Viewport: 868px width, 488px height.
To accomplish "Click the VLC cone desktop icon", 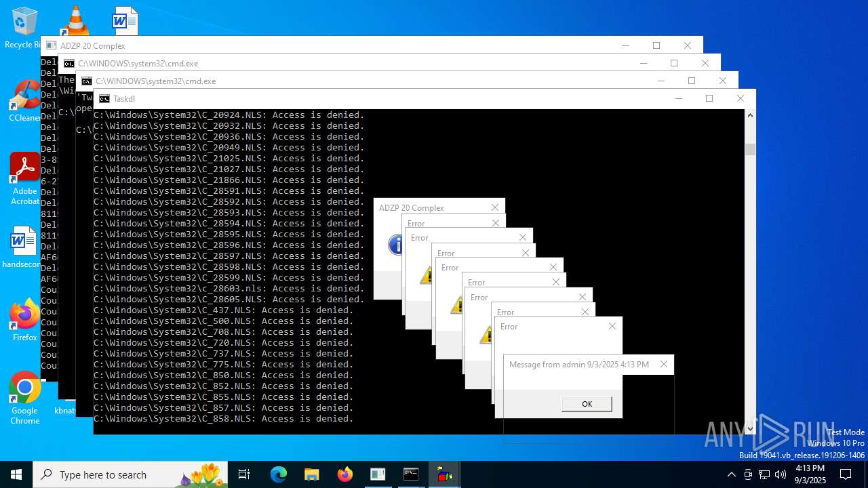I will [x=75, y=21].
